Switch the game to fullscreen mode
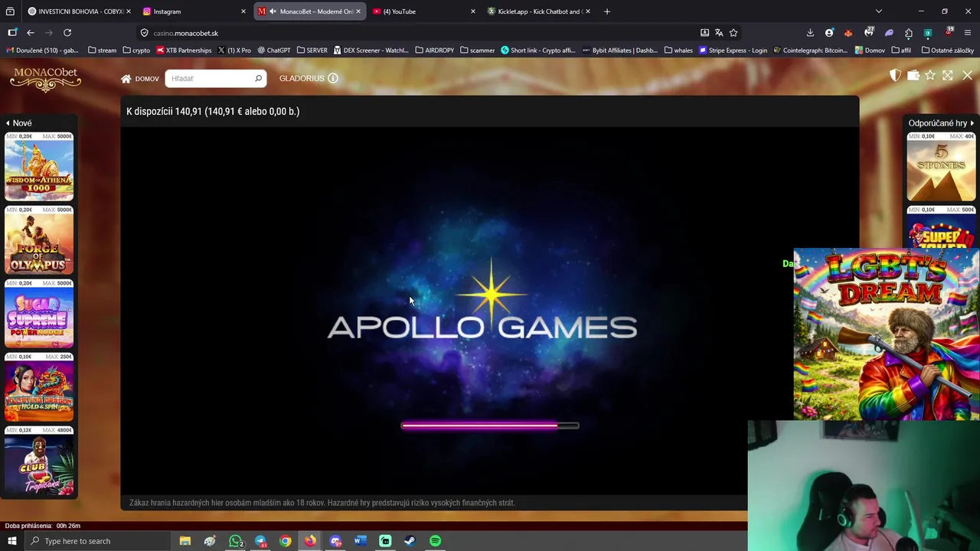The height and width of the screenshot is (551, 980). tap(948, 75)
